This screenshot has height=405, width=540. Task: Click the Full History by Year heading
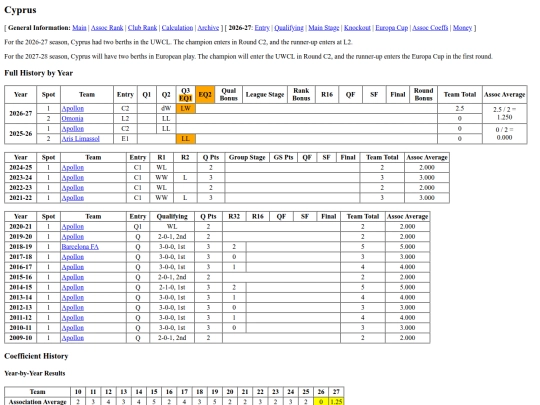coord(39,73)
